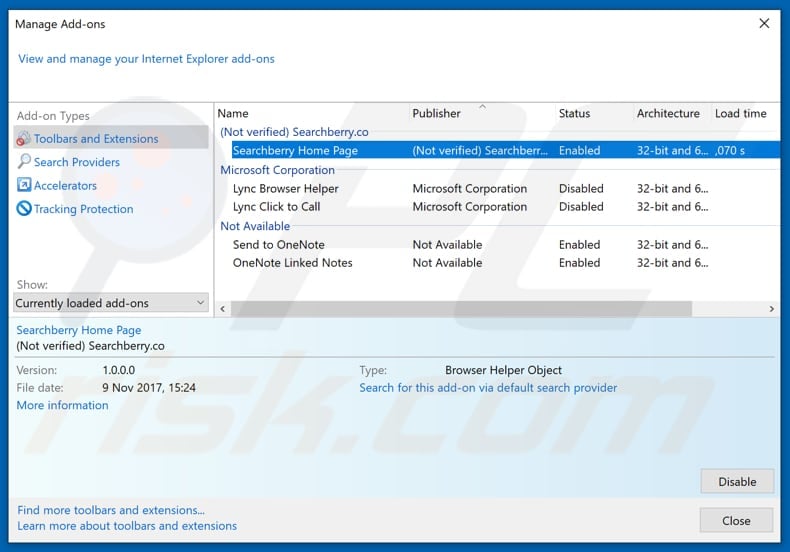Click Search for this add-on via default search provider
Image resolution: width=790 pixels, height=552 pixels.
(488, 388)
